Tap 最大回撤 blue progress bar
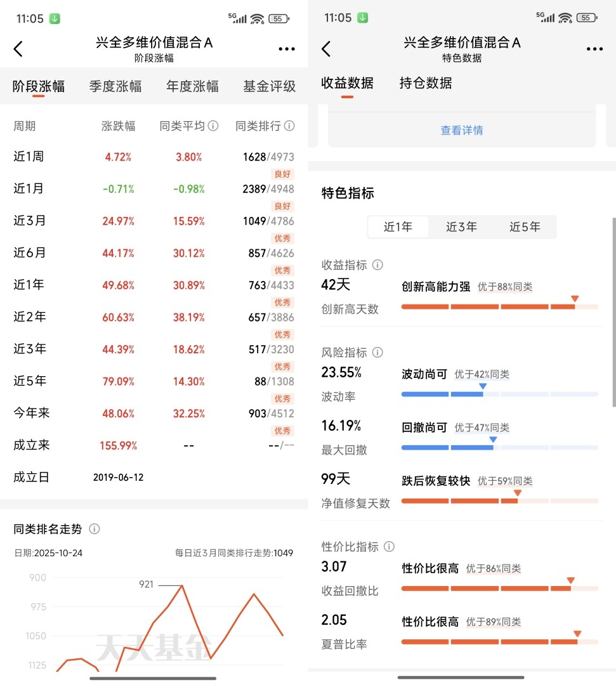Viewport: 616px width, 685px height. pos(499,447)
